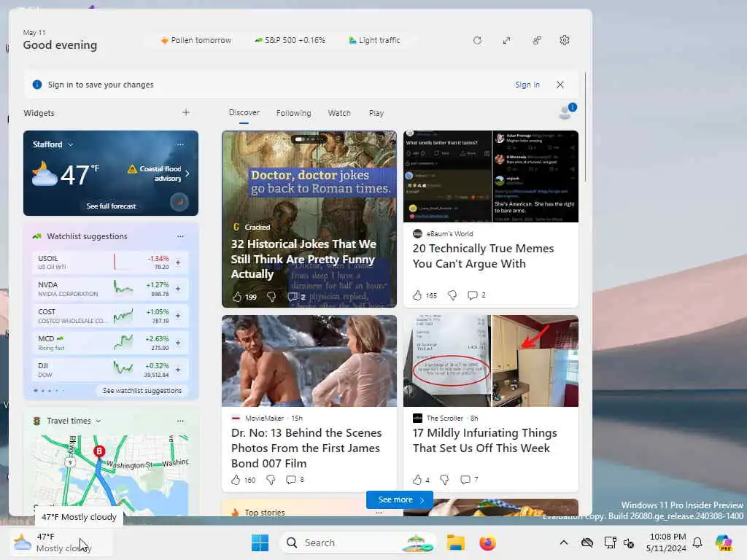This screenshot has height=560, width=747.
Task: Click Sign in link in banner
Action: tap(527, 85)
